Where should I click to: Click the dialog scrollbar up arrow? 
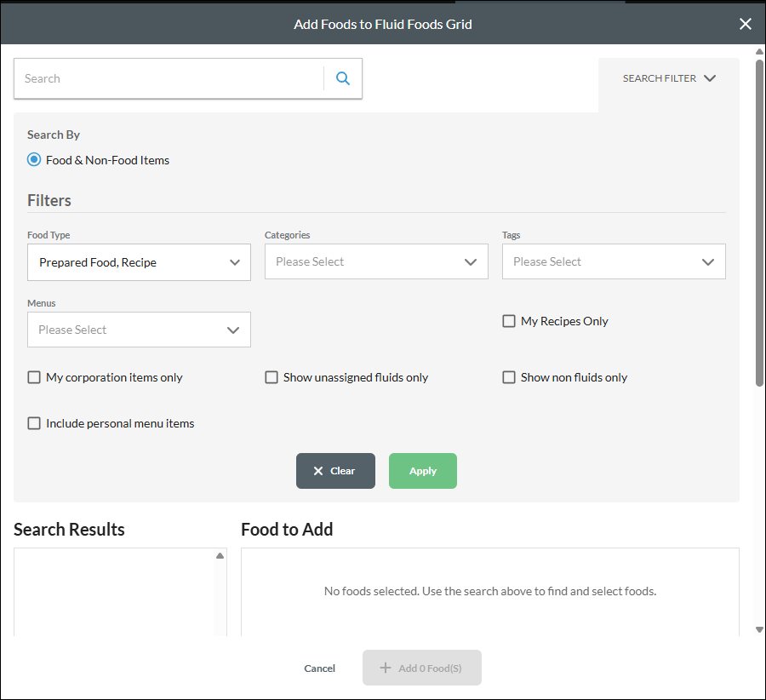(759, 51)
